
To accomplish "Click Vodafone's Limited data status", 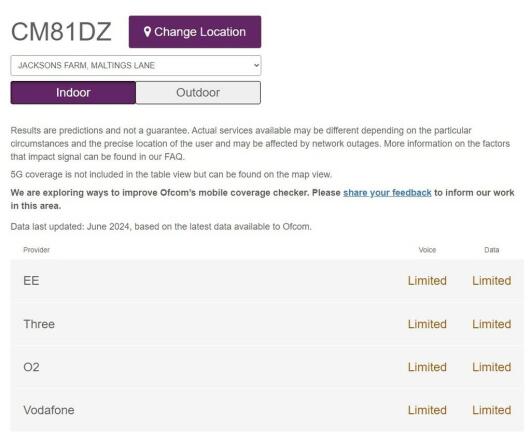I will click(x=492, y=410).
